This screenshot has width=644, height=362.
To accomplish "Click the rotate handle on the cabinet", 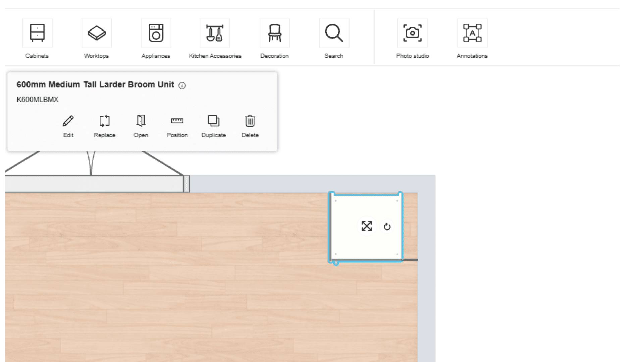I will pos(387,227).
